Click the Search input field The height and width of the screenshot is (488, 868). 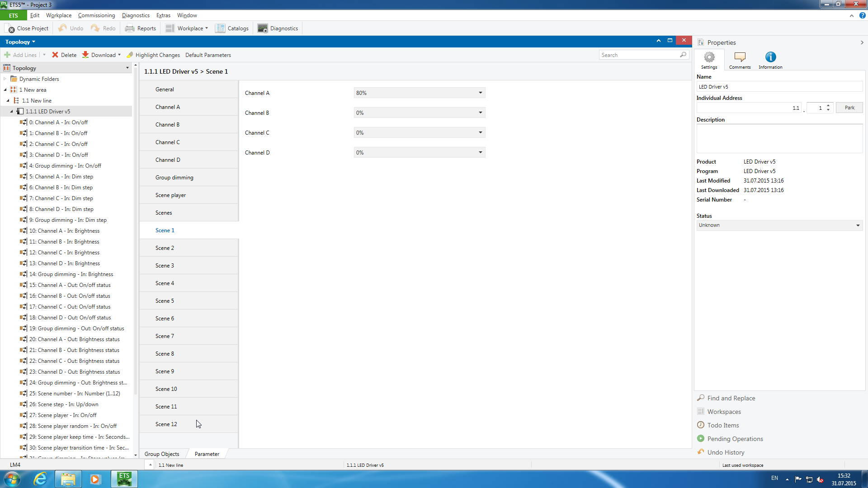[x=639, y=55]
